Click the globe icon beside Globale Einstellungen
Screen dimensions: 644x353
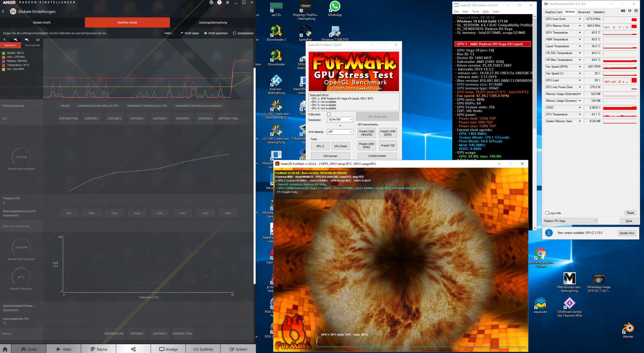[x=13, y=11]
